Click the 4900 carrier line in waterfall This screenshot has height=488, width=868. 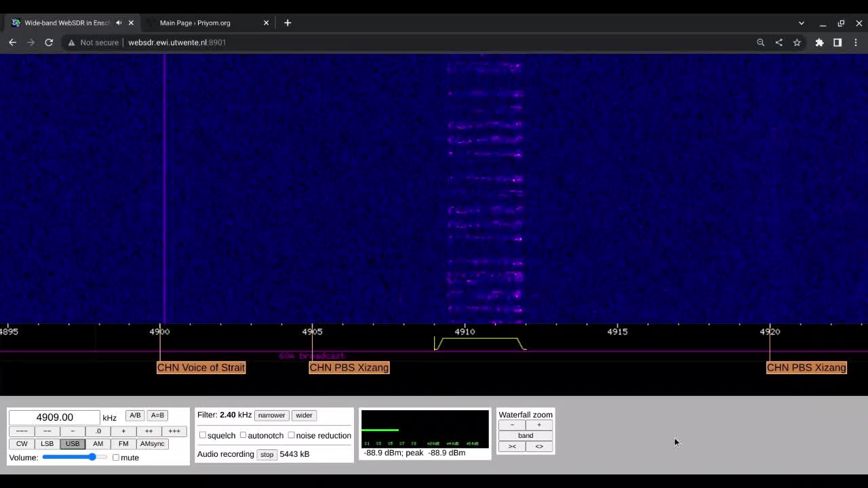coord(164,190)
